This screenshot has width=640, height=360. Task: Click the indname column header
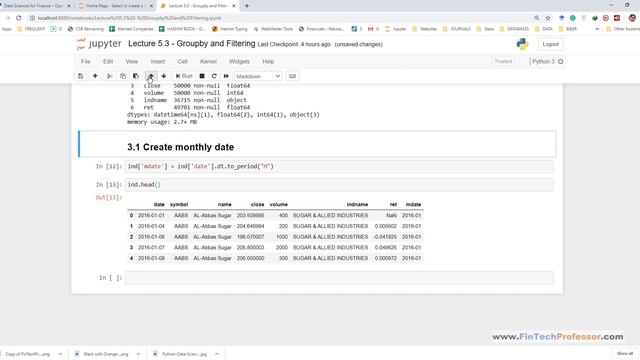tap(357, 204)
